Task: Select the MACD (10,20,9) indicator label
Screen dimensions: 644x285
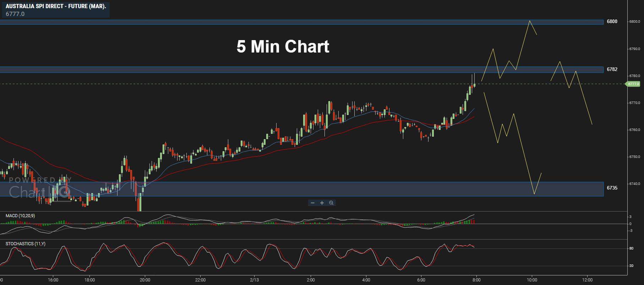Action: 20,216
